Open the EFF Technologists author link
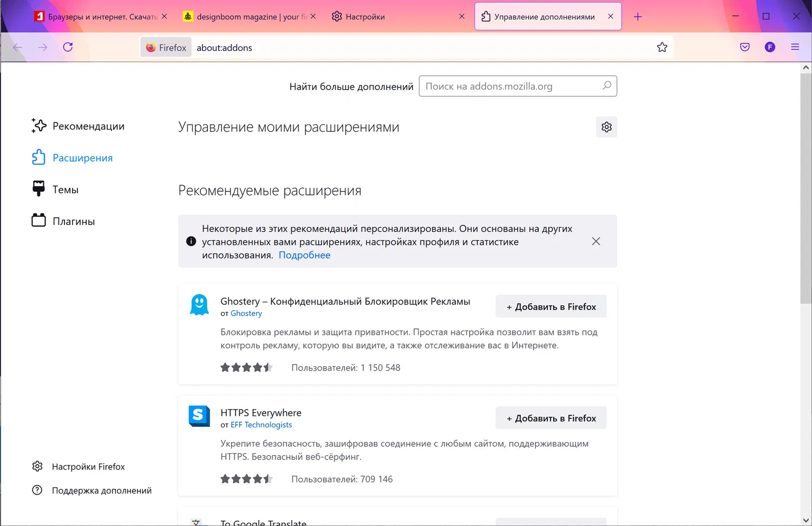The image size is (812, 526). coord(261,425)
